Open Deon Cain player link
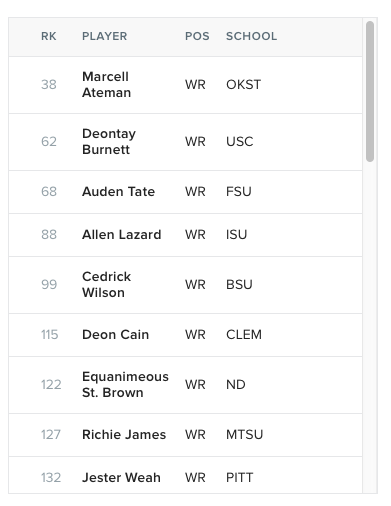This screenshot has width=391, height=506. point(115,335)
